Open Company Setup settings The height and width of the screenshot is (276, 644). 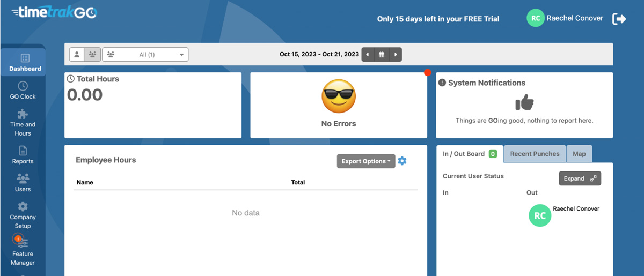click(23, 214)
